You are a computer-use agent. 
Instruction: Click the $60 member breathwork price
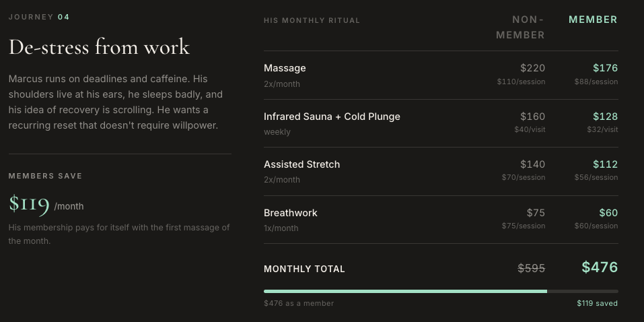(608, 213)
